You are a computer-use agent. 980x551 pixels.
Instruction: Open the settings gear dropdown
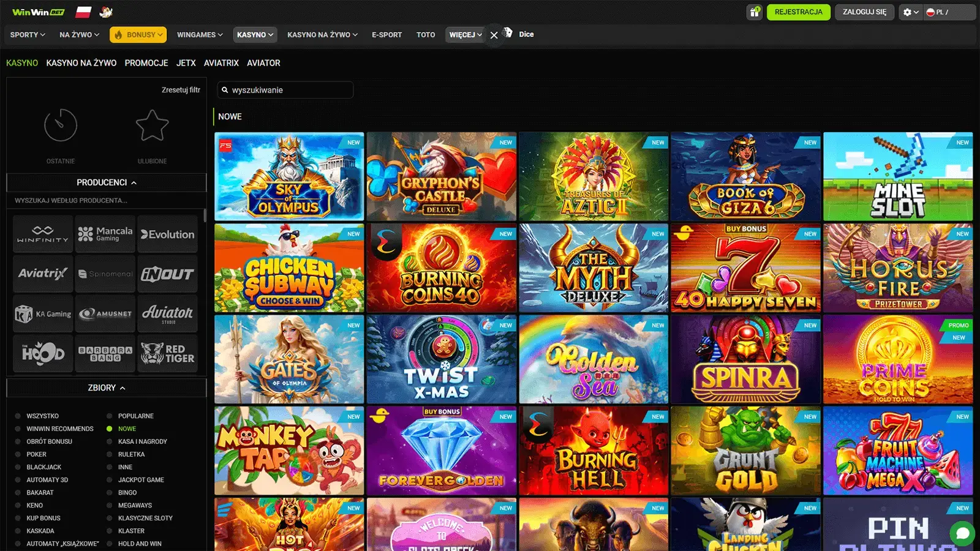point(911,12)
